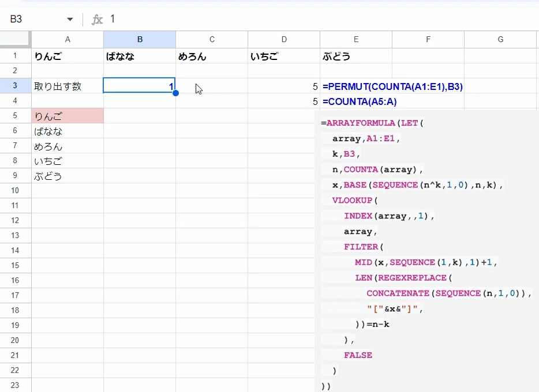Click cell A3 labeled 取り出す数

pyautogui.click(x=68, y=86)
